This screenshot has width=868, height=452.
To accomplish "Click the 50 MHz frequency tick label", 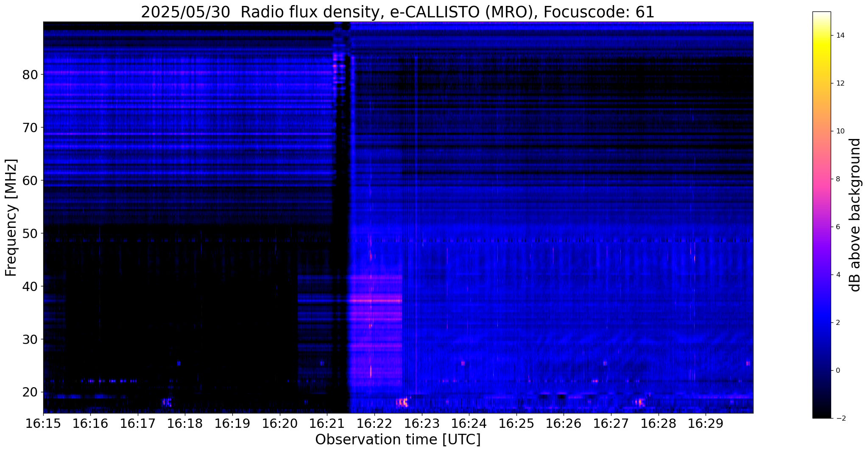I will (x=30, y=233).
